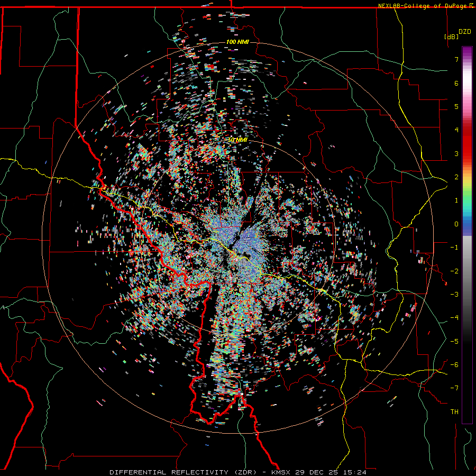Click the 100 NMI range ring label
This screenshot has width=476, height=476.
237,42
